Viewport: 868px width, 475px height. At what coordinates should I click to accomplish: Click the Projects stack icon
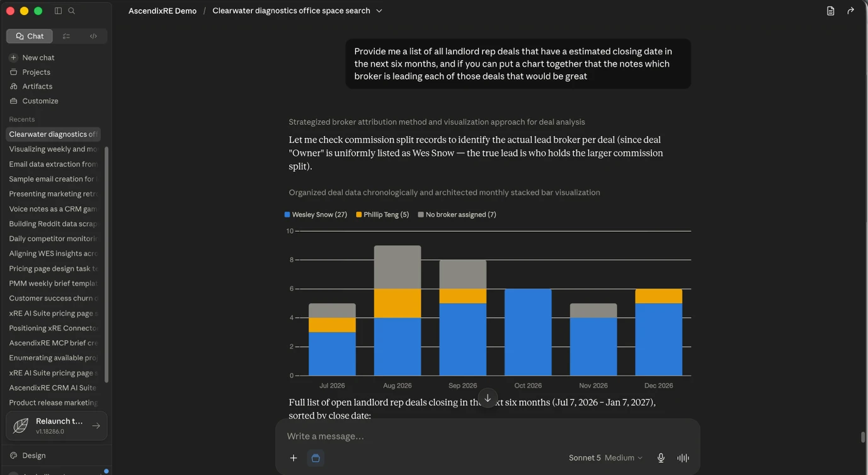[13, 72]
